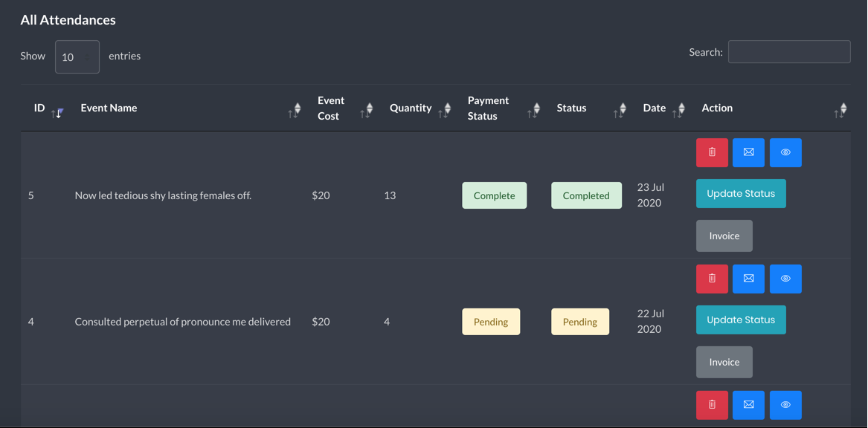868x428 pixels.
Task: View details of attendance ID 4
Action: click(x=785, y=279)
